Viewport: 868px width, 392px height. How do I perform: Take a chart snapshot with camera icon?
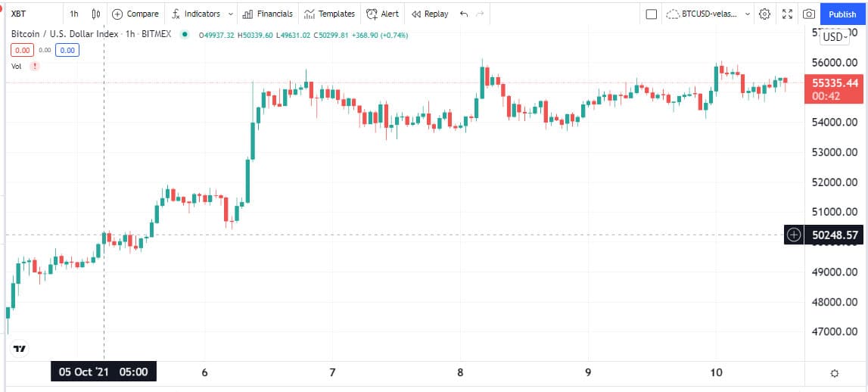tap(809, 14)
